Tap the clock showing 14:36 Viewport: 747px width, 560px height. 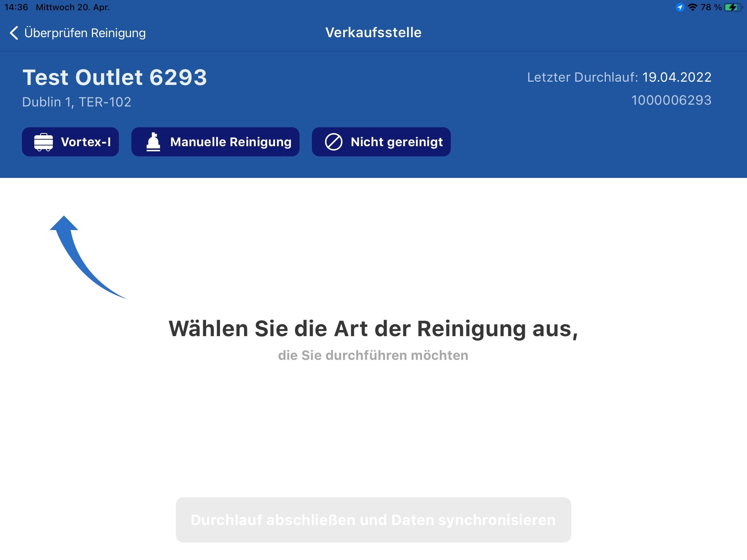click(16, 7)
